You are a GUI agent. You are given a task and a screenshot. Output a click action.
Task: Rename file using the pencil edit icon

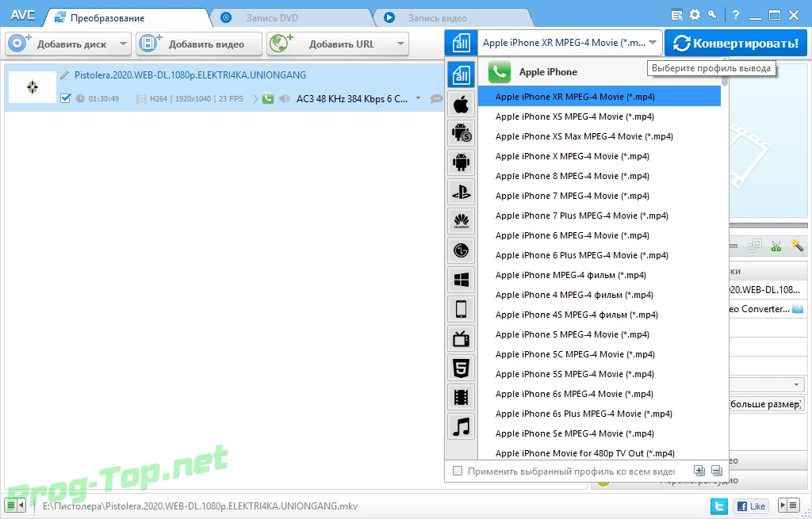65,75
